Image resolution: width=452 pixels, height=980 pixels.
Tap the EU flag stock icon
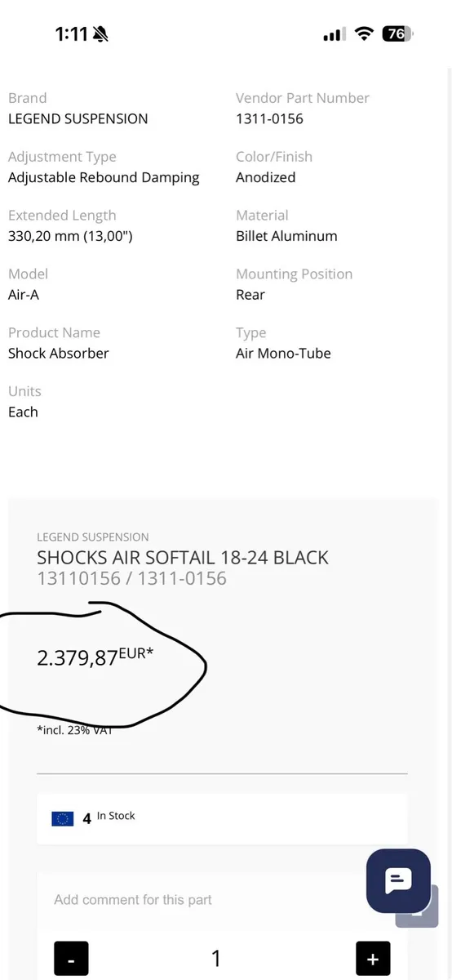(63, 818)
